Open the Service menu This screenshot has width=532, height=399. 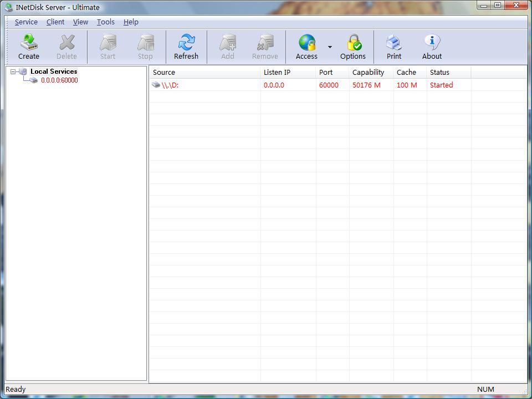[26, 22]
